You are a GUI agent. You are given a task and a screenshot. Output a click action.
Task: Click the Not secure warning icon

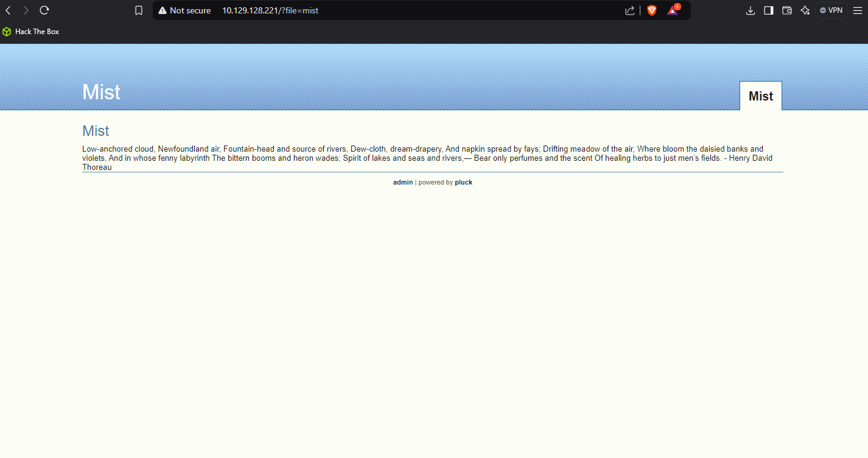point(161,10)
